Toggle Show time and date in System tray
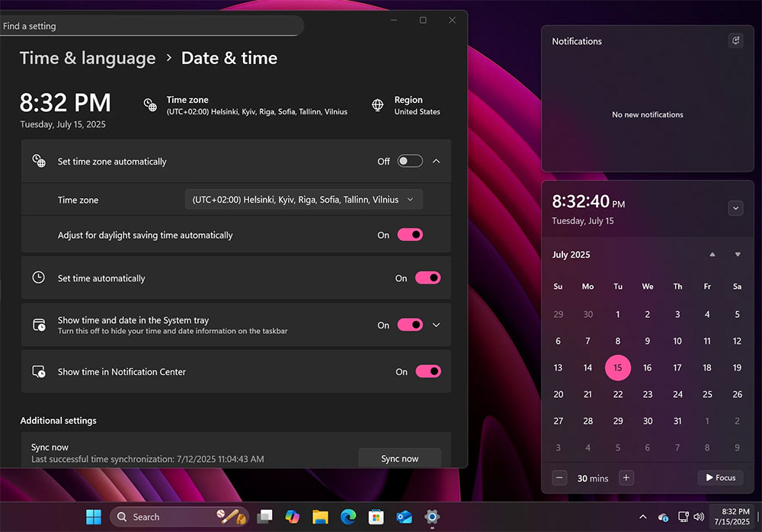 point(410,325)
